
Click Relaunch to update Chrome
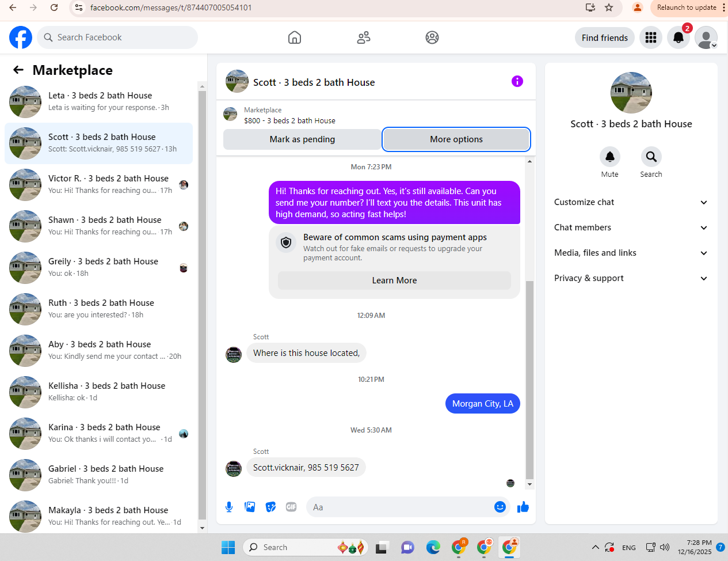pos(687,7)
